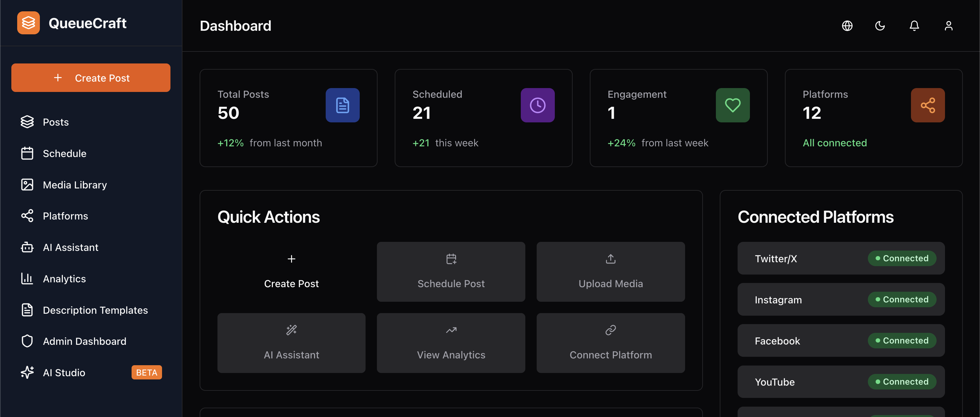Screen dimensions: 980x417
Task: Click calendar-plus icon in Schedule Post tile
Action: point(451,259)
